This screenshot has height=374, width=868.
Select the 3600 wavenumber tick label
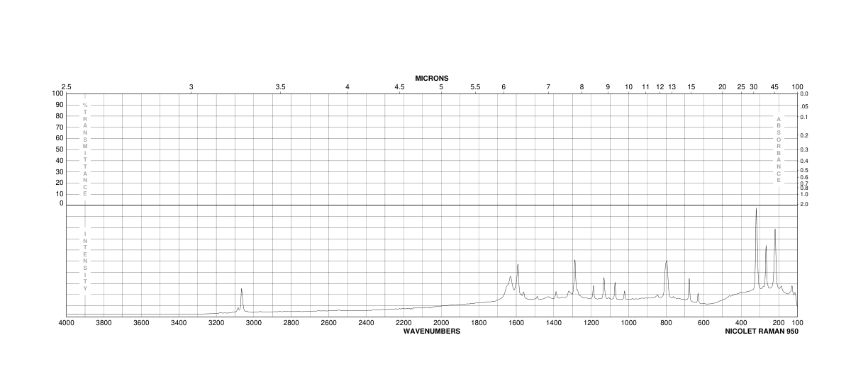pyautogui.click(x=141, y=323)
